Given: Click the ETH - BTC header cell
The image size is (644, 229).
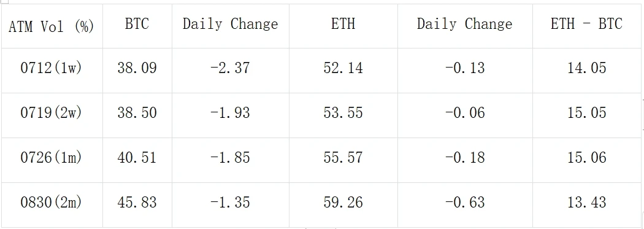Looking at the screenshot, I should (x=587, y=26).
